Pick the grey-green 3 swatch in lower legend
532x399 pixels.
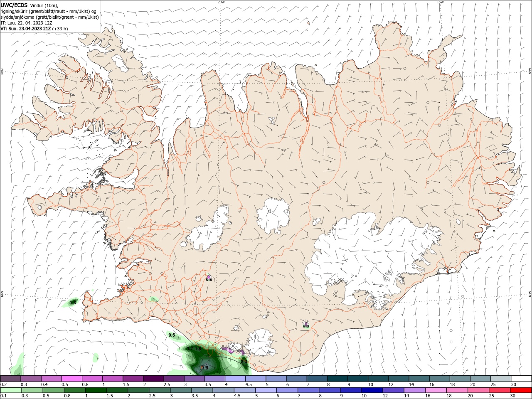[181, 390]
